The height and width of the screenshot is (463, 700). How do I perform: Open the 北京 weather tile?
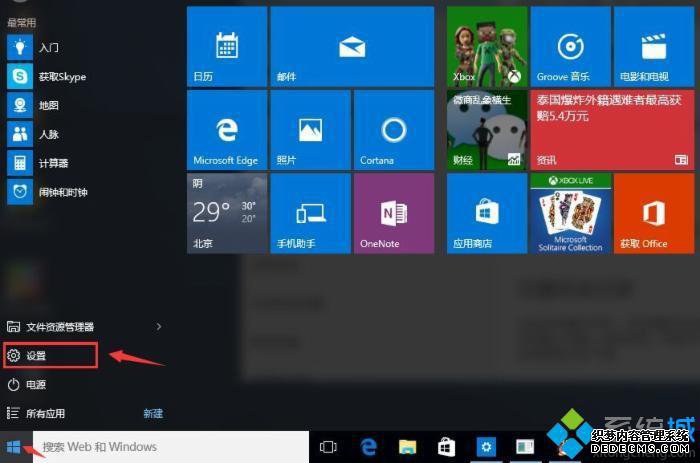(x=227, y=213)
